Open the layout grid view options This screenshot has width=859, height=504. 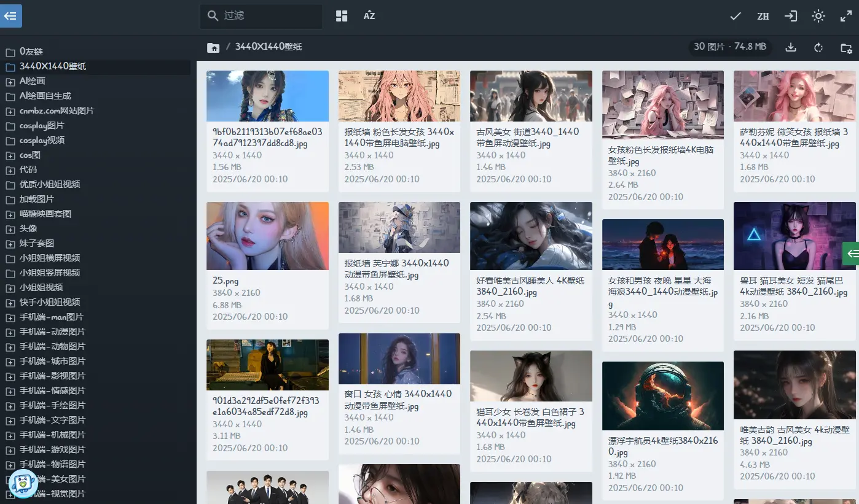click(342, 16)
